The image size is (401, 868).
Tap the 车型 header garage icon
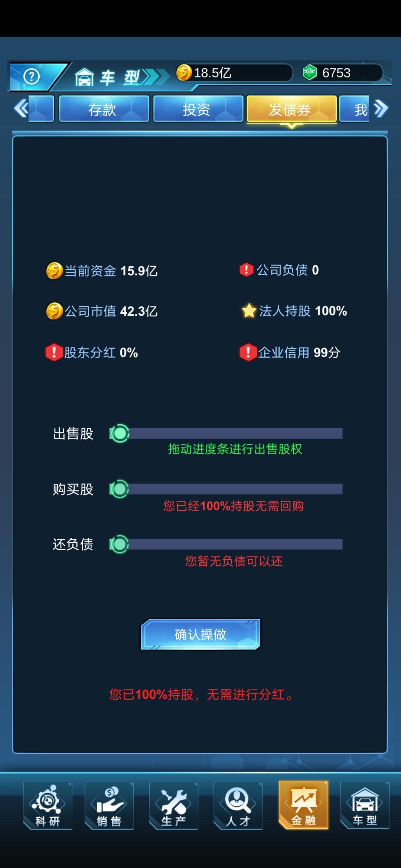coord(84,77)
